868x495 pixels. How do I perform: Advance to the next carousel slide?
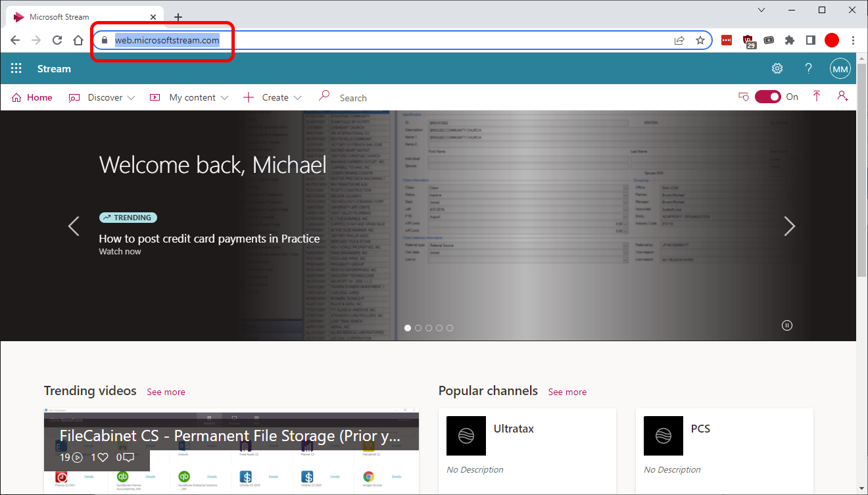tap(789, 226)
